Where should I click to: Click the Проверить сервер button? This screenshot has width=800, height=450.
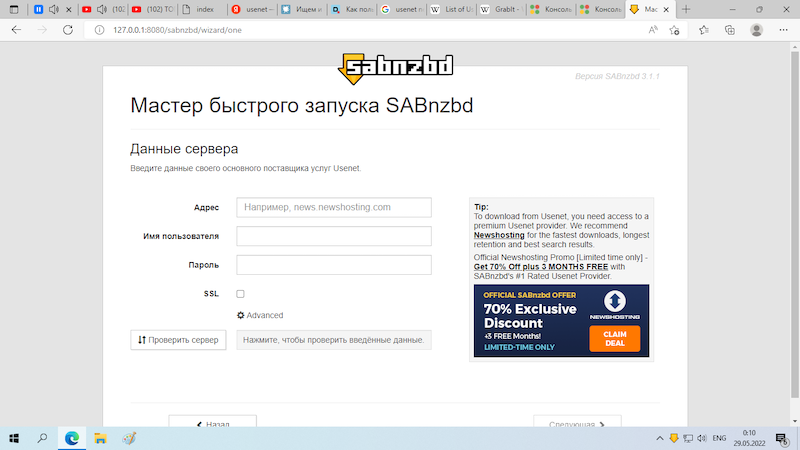pyautogui.click(x=178, y=340)
